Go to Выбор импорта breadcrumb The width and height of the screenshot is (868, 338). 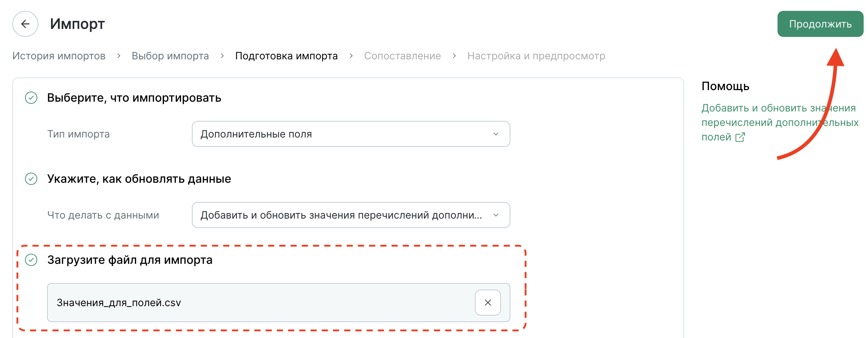(170, 56)
